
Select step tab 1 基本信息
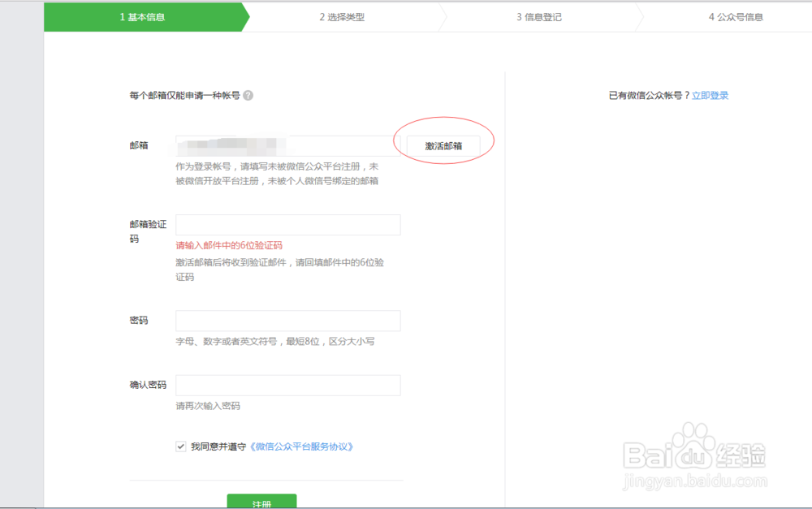[x=142, y=17]
